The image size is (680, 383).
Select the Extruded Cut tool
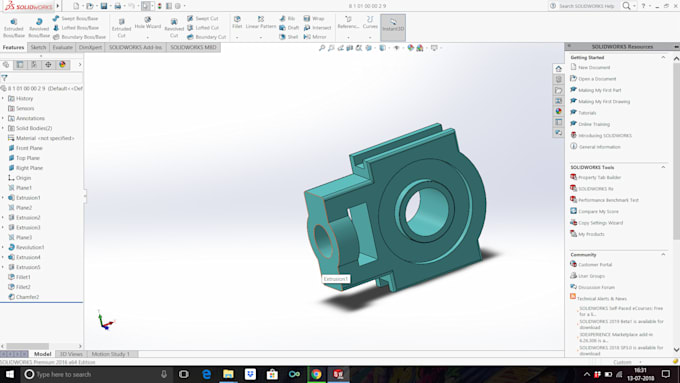(x=121, y=28)
